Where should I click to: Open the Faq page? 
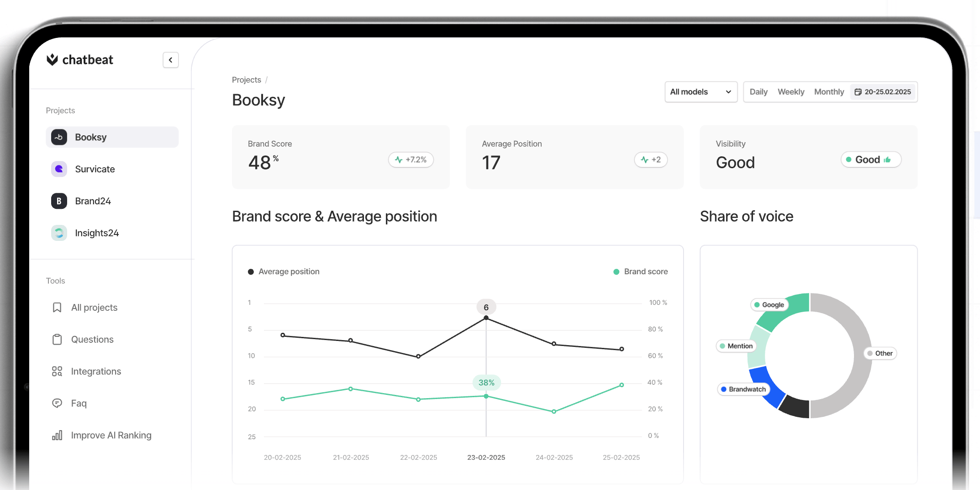tap(79, 403)
